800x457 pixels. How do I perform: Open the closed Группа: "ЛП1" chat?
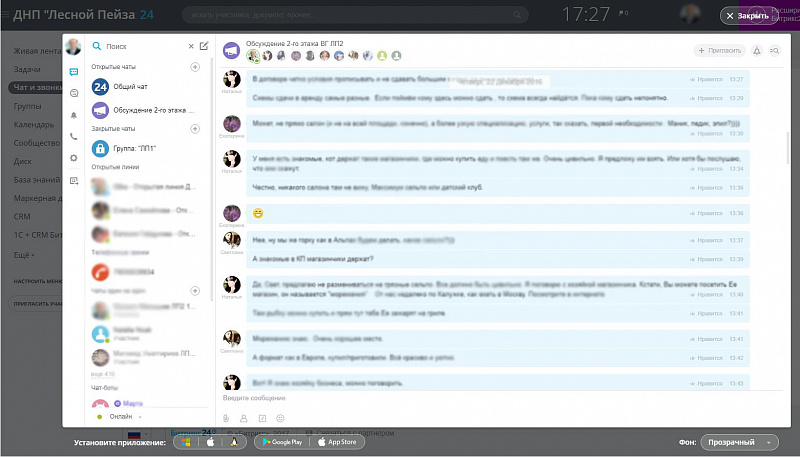(x=149, y=148)
